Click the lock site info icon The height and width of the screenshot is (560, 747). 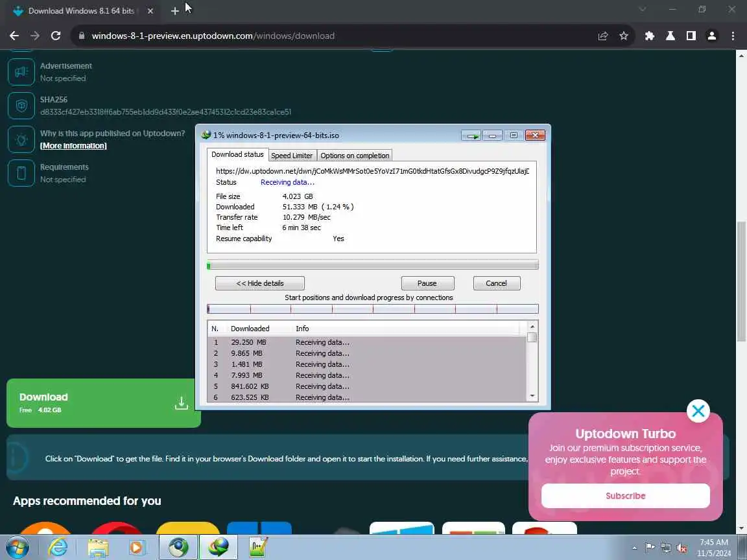82,36
